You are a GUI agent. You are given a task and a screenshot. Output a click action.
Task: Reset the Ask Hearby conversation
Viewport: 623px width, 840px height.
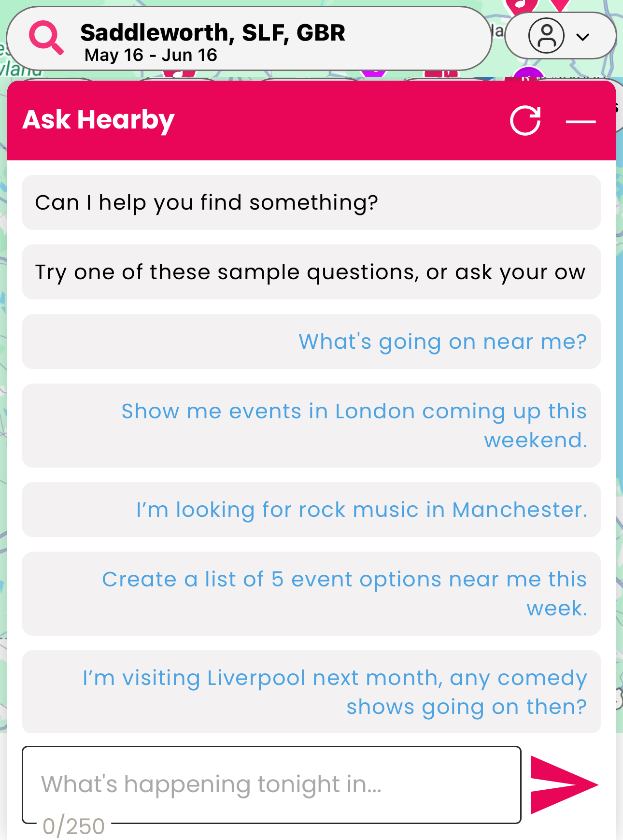(525, 120)
